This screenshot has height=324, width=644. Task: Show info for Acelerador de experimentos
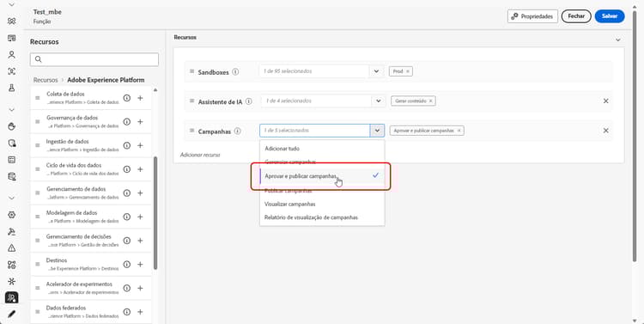[127, 288]
